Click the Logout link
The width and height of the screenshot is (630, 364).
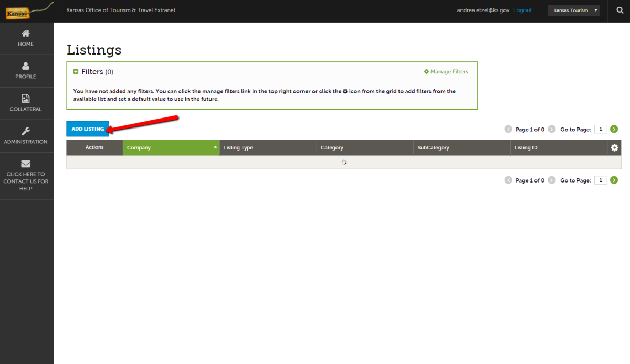tap(522, 10)
